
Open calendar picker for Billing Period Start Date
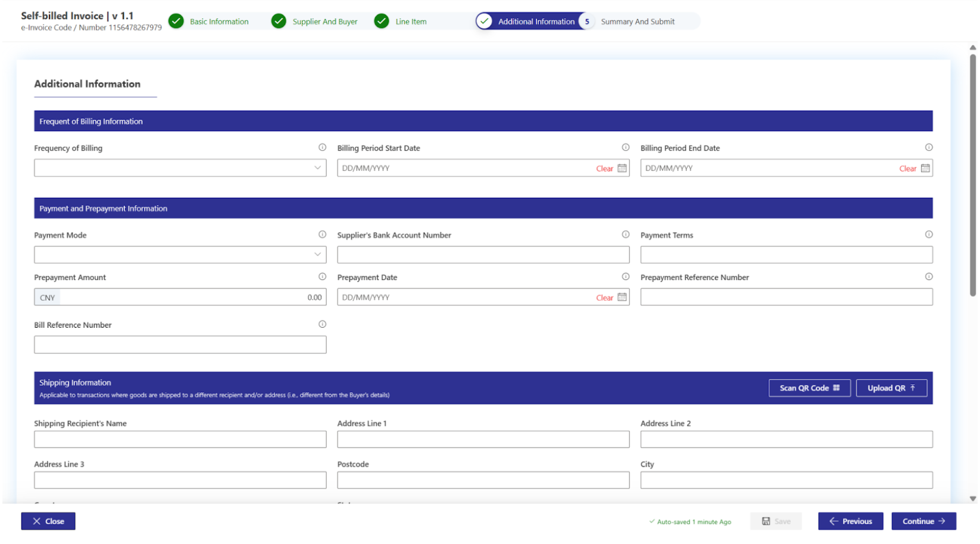[x=622, y=168]
